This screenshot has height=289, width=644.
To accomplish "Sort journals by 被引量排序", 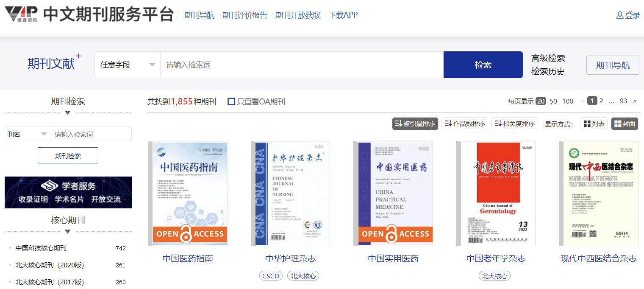I will point(415,124).
